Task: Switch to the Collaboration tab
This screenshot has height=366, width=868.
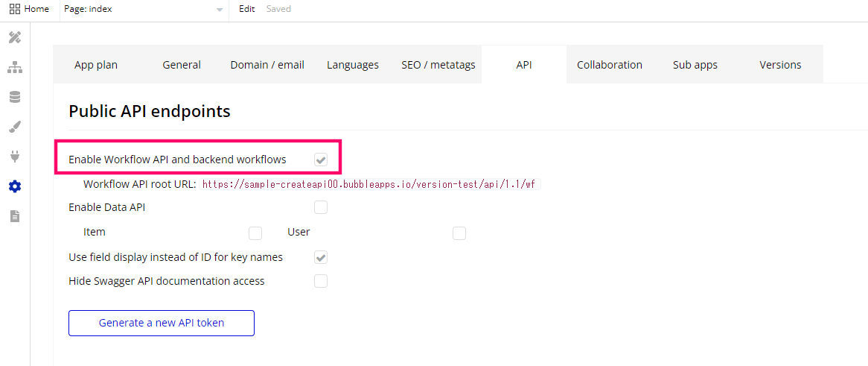Action: click(x=610, y=65)
